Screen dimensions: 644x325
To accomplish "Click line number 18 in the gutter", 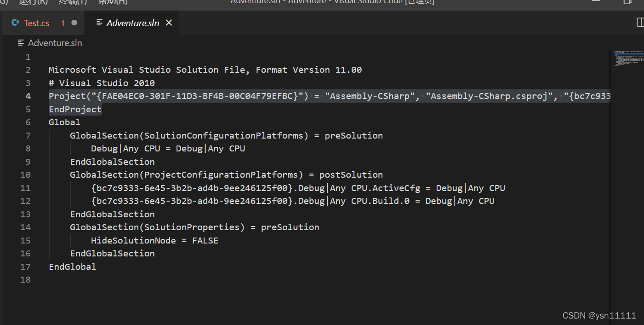I will pos(26,280).
